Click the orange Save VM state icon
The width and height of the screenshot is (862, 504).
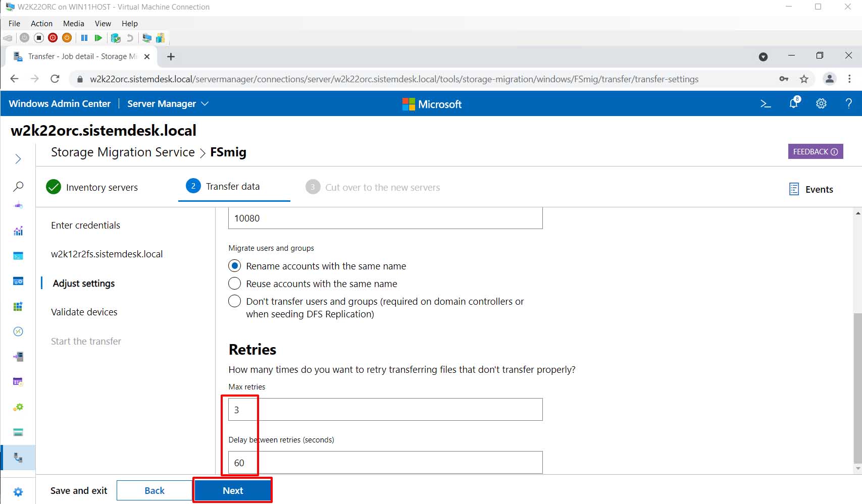(x=67, y=38)
